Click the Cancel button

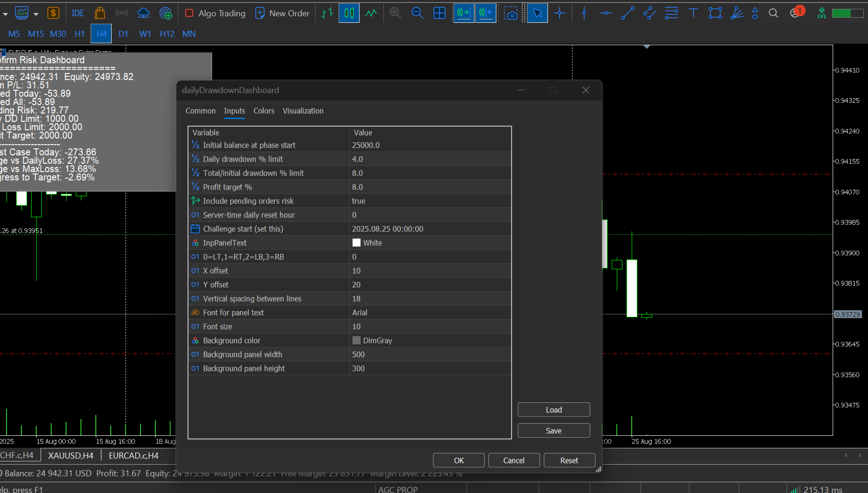coord(514,460)
